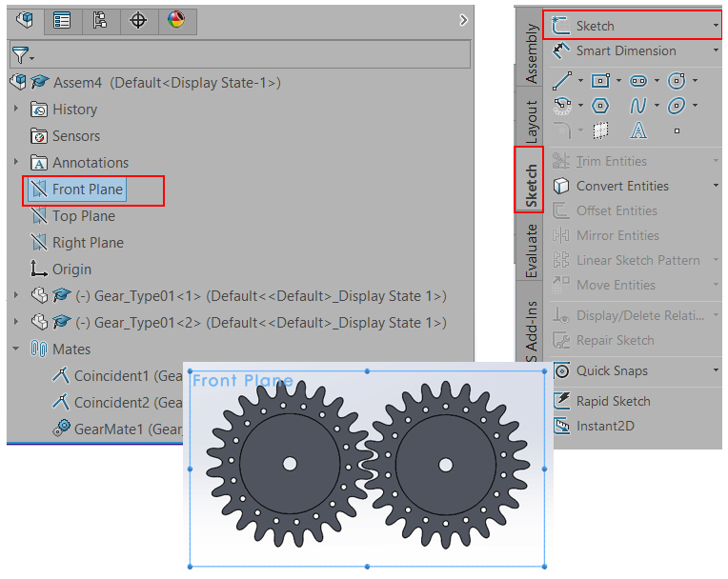
Task: Open the Quick Snaps dropdown arrow
Action: point(716,370)
